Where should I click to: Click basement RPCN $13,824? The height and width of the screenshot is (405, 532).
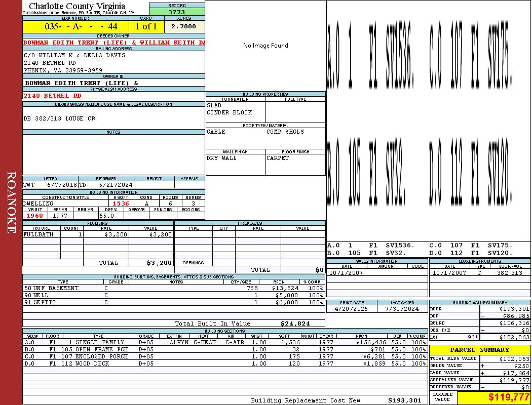(x=285, y=289)
